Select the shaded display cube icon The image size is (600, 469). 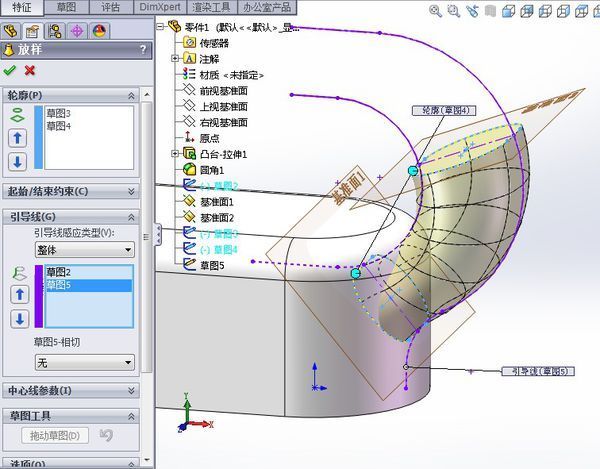pos(527,11)
